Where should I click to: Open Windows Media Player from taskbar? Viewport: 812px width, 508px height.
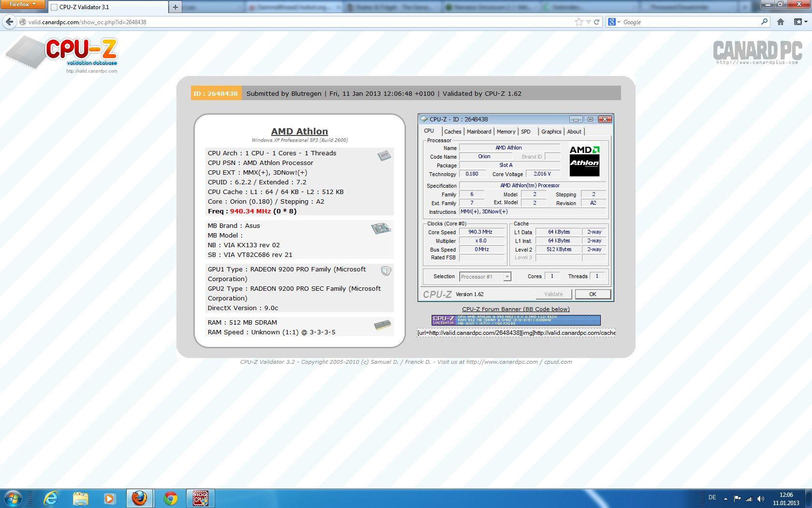(x=110, y=498)
